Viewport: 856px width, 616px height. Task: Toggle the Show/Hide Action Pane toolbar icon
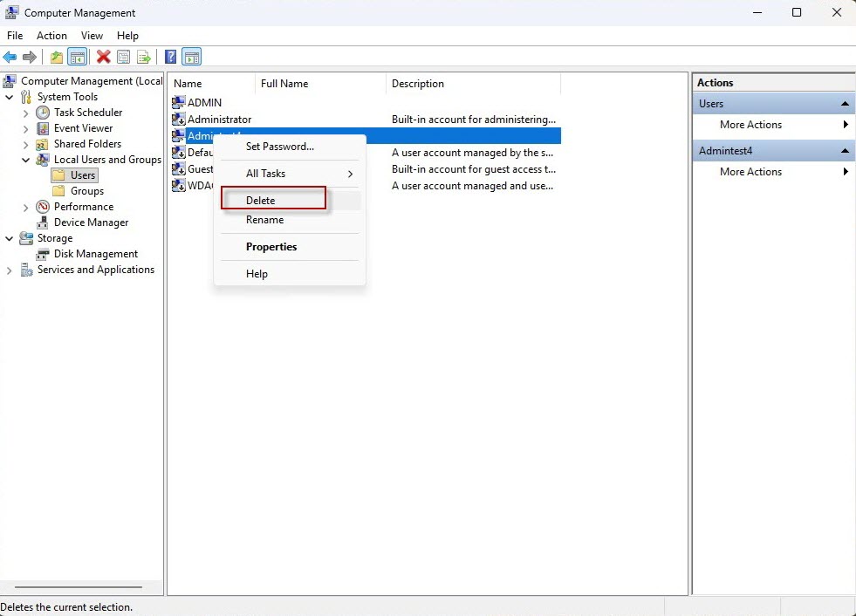pyautogui.click(x=192, y=57)
